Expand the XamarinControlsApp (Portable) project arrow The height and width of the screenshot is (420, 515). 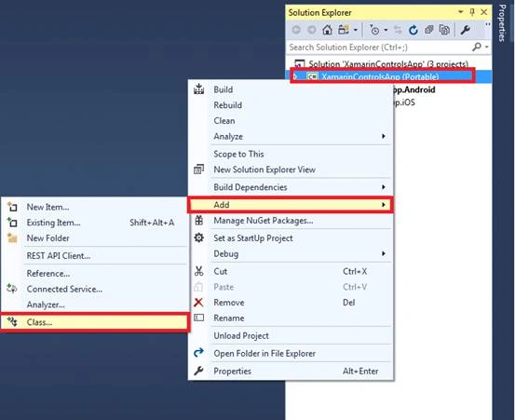pos(295,76)
